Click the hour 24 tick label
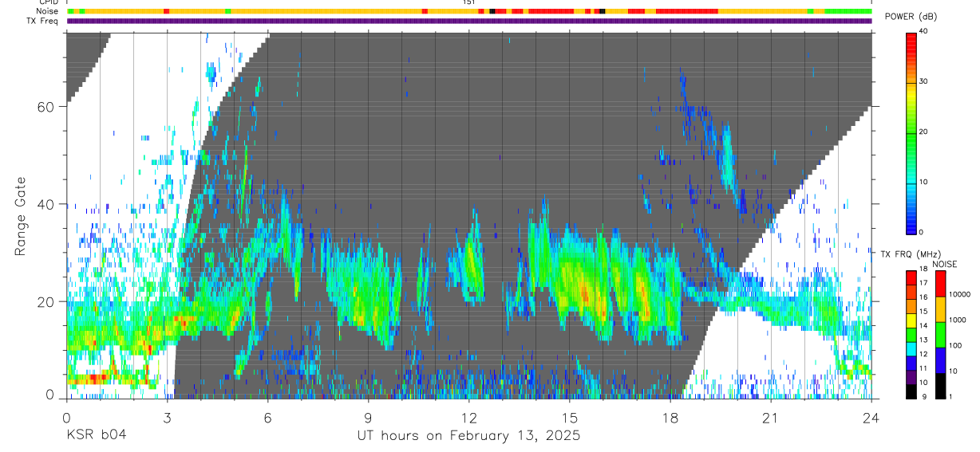This screenshot has width=980, height=452. click(871, 417)
